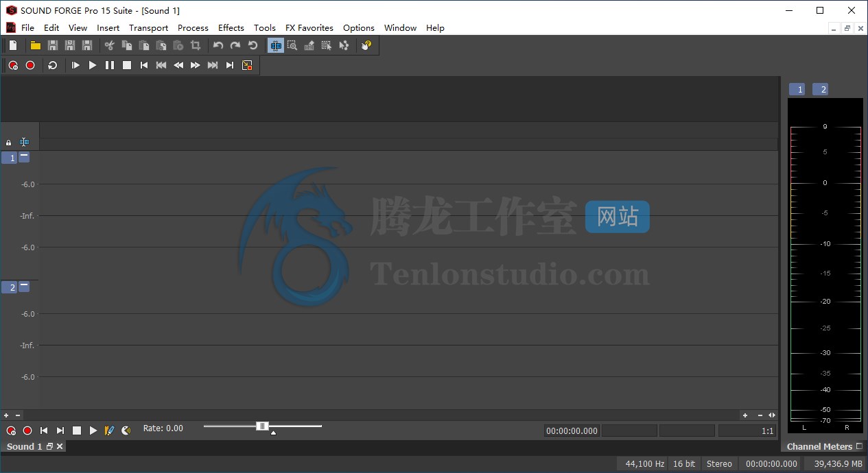Screen dimensions: 868x473
Task: Click the 1:1 zoom ratio field
Action: 747,431
